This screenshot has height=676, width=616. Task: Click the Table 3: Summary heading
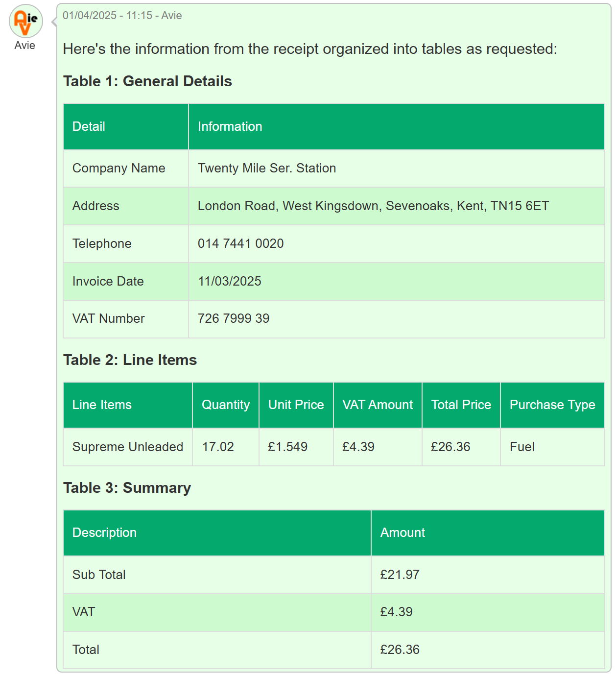(x=127, y=488)
